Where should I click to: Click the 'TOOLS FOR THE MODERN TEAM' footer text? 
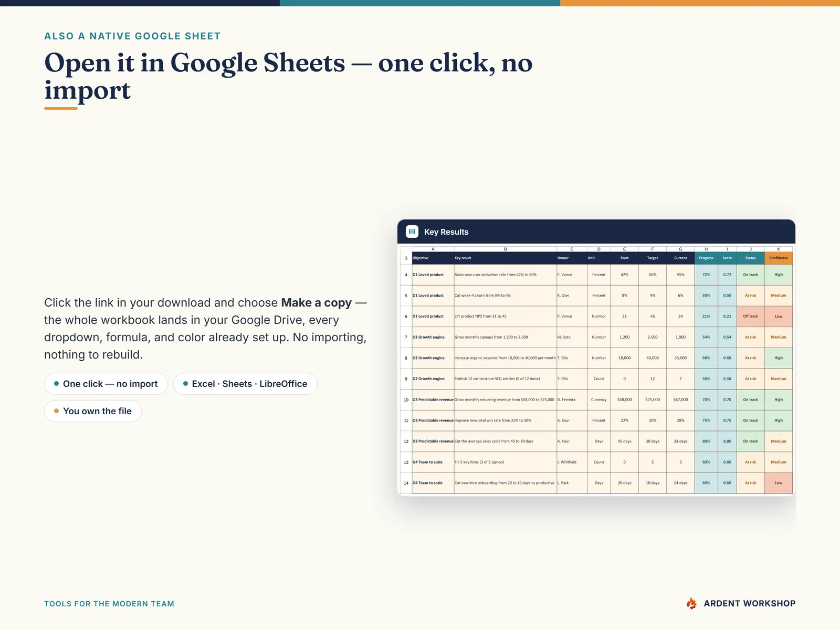109,604
